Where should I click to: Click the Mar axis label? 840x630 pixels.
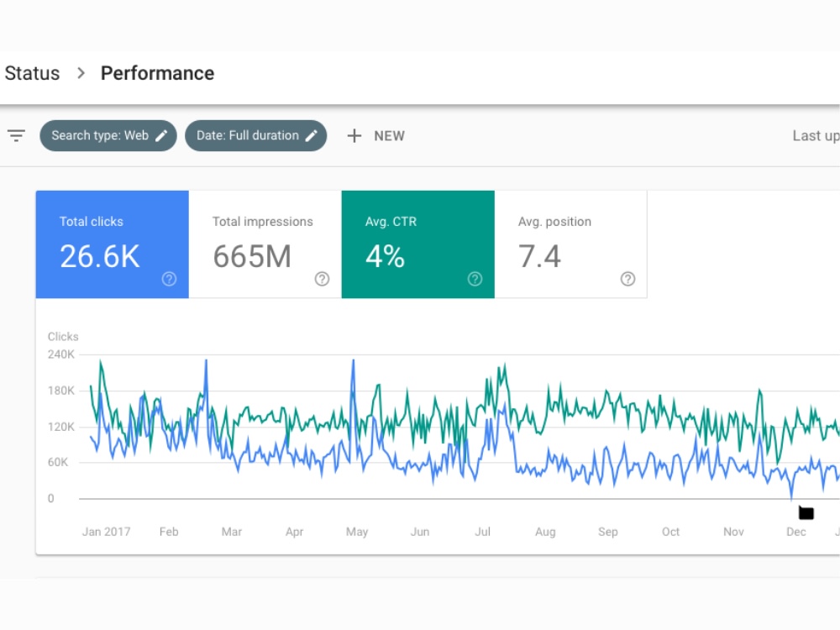(x=232, y=532)
